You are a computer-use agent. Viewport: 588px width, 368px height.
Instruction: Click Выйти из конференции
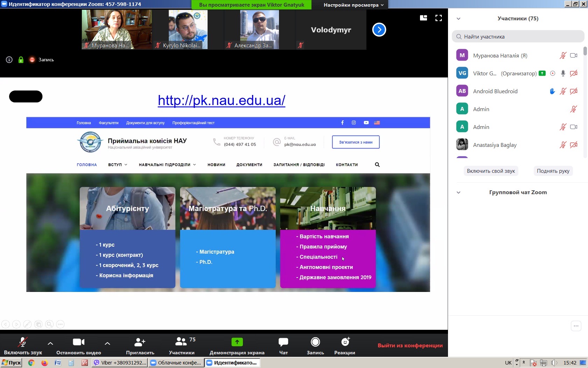[x=410, y=346]
